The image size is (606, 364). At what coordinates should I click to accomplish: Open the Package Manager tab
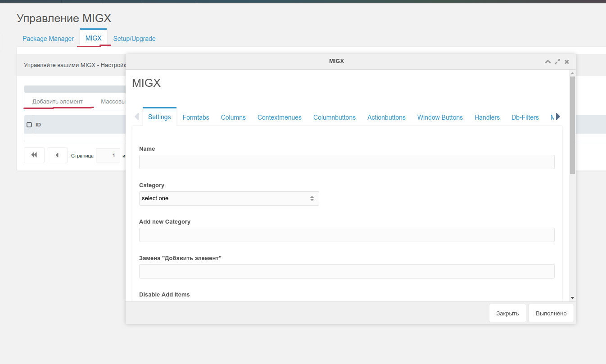pos(48,39)
